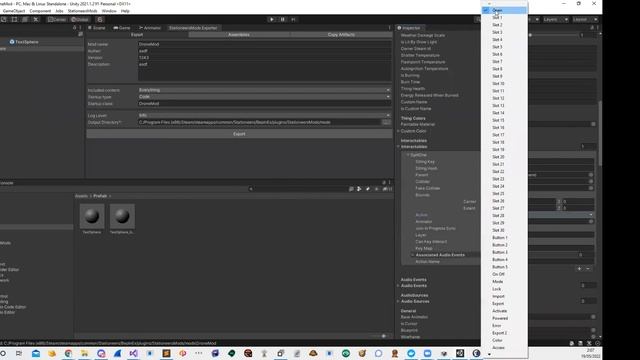Click the large Export button
The image size is (640, 360).
[x=239, y=134]
